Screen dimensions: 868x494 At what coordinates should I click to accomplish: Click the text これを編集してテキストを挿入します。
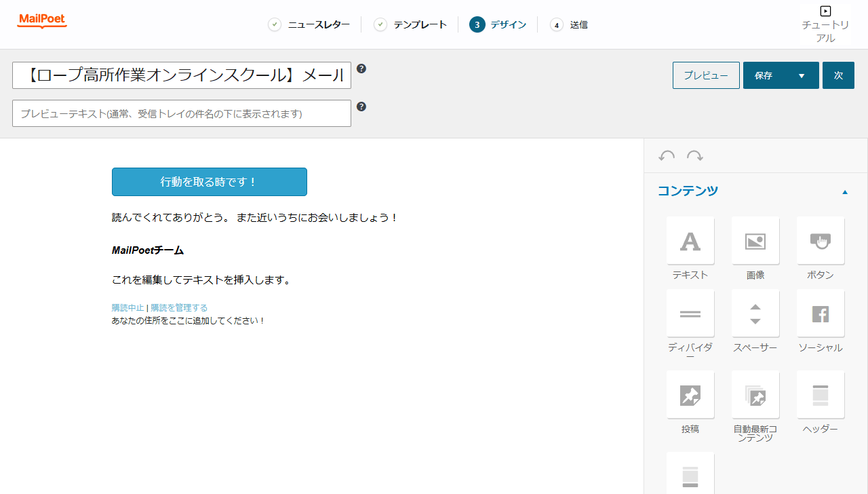pyautogui.click(x=201, y=280)
